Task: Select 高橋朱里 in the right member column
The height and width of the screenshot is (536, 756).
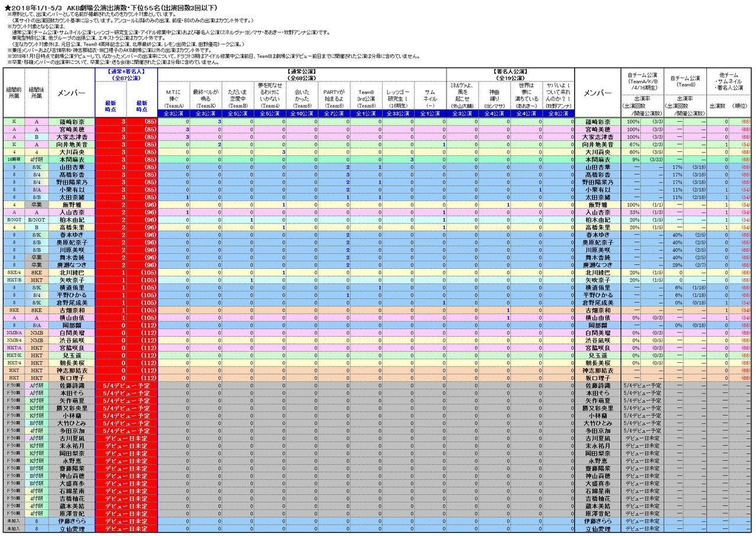Action: [598, 227]
